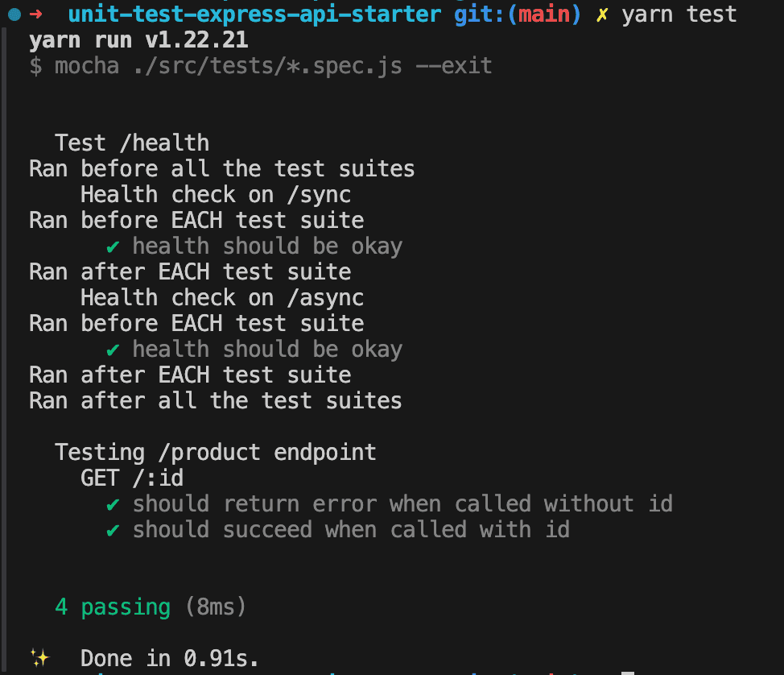Click the blue command status dot
The height and width of the screenshot is (675, 784).
pyautogui.click(x=14, y=14)
